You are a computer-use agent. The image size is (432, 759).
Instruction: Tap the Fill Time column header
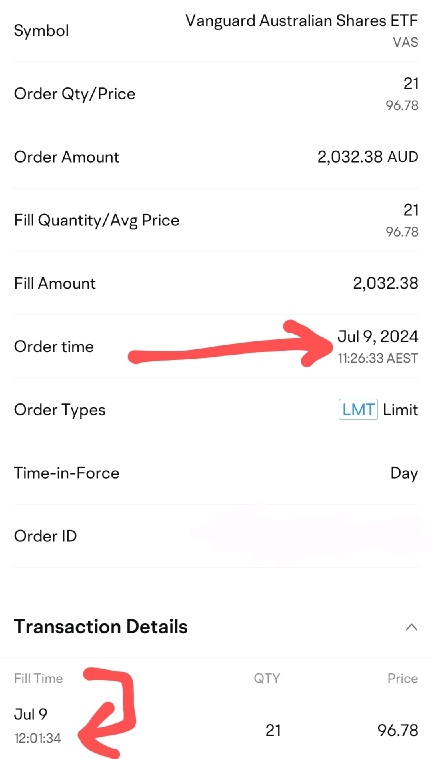pyautogui.click(x=38, y=678)
